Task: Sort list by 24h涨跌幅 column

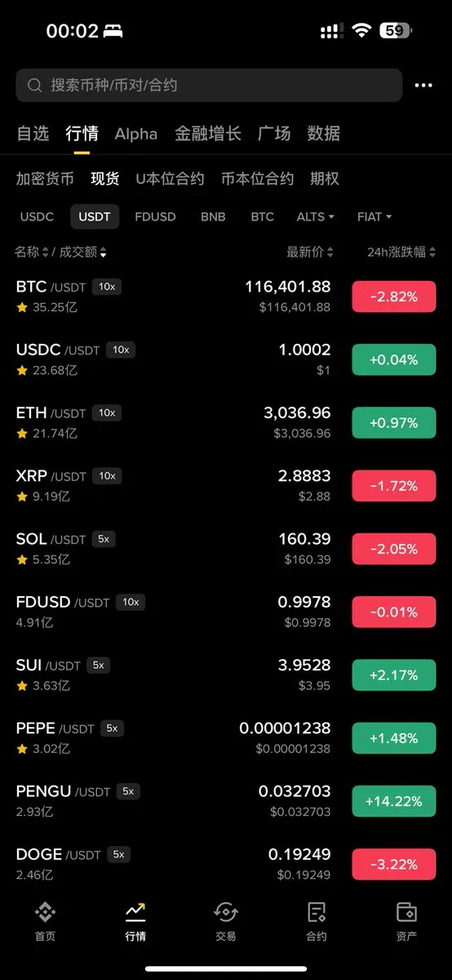Action: pyautogui.click(x=401, y=252)
